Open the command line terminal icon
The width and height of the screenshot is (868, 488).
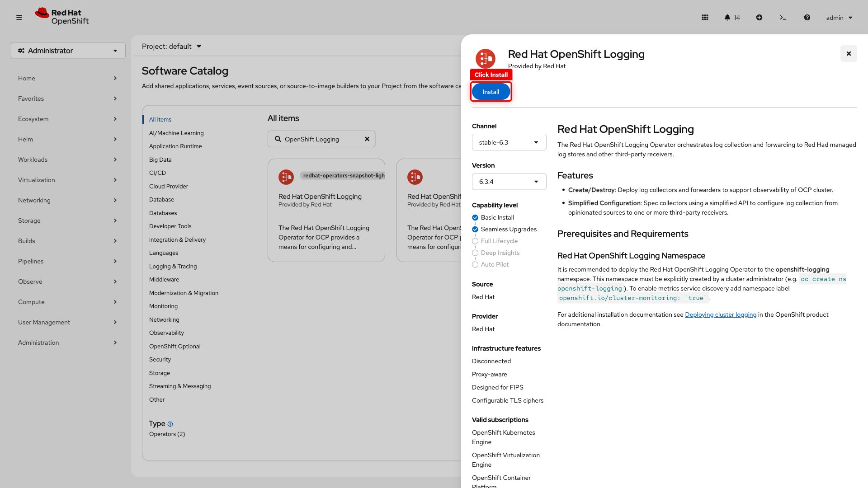(783, 17)
